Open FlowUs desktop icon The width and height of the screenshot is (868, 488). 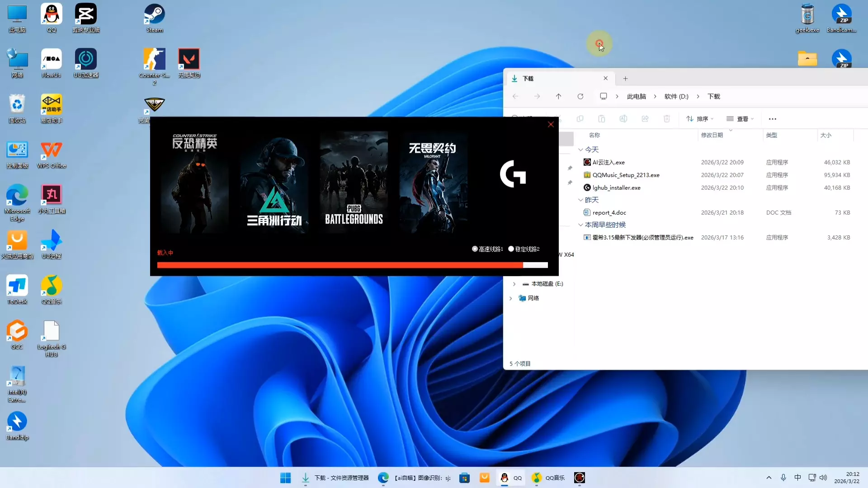52,63
